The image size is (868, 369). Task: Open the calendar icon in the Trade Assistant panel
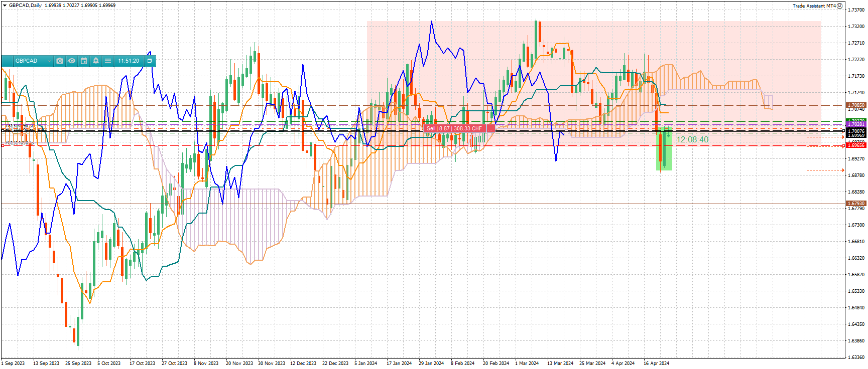click(84, 61)
